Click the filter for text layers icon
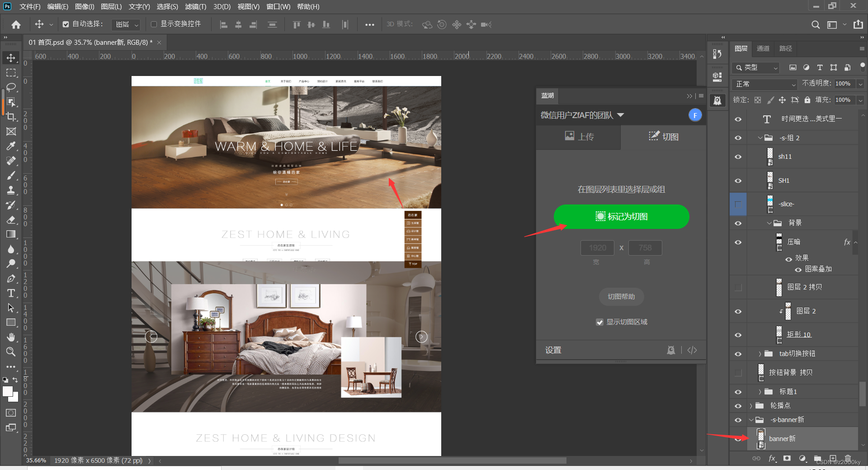This screenshot has height=470, width=868. 820,67
